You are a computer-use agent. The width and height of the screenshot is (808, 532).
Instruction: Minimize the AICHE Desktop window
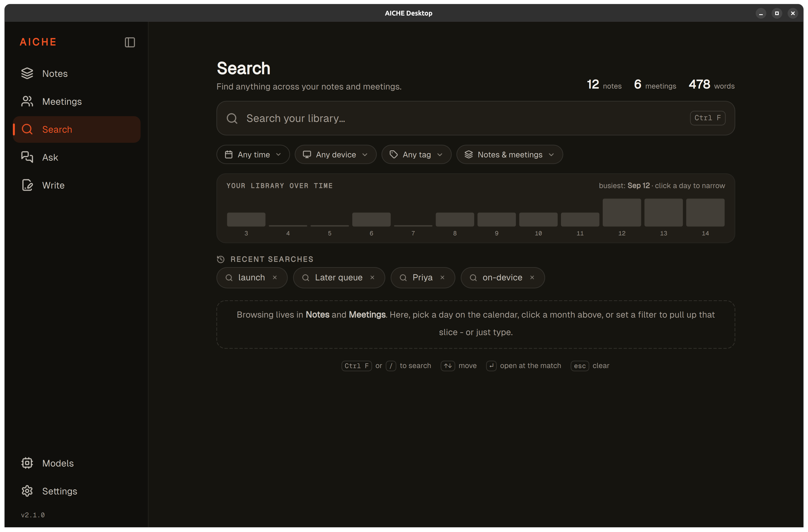pos(761,13)
